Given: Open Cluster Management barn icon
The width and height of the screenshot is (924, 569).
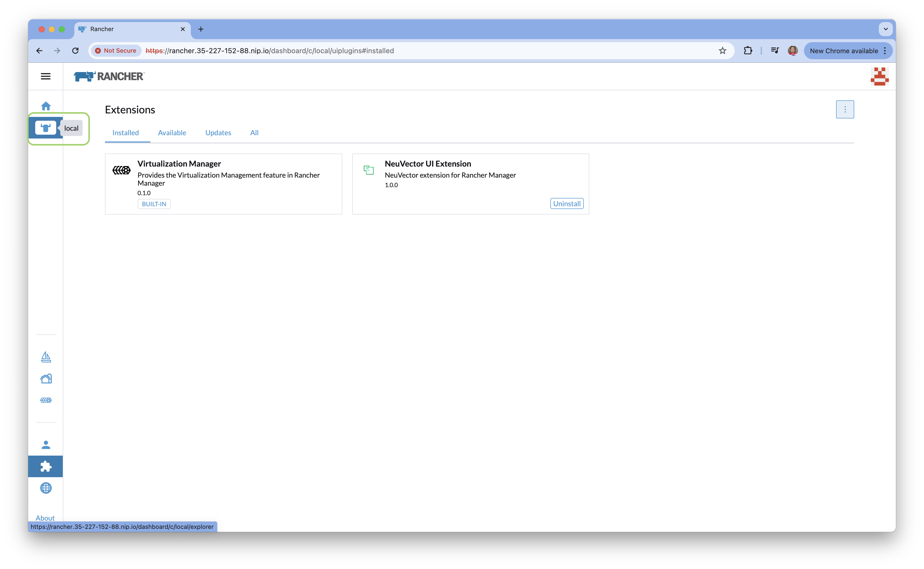Looking at the screenshot, I should (x=45, y=379).
